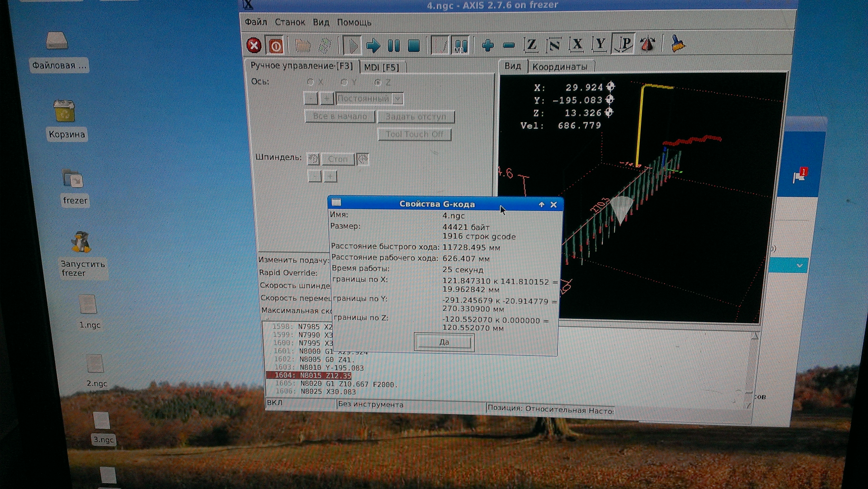Select the Y axis radio button
Screen dimensions: 868x489
coord(344,82)
